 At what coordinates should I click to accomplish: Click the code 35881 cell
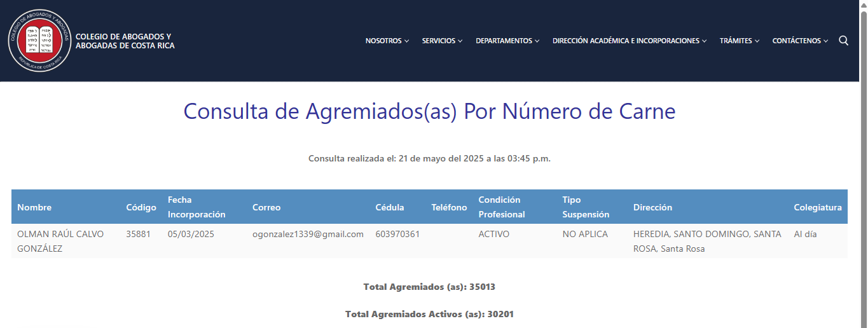[x=138, y=234]
